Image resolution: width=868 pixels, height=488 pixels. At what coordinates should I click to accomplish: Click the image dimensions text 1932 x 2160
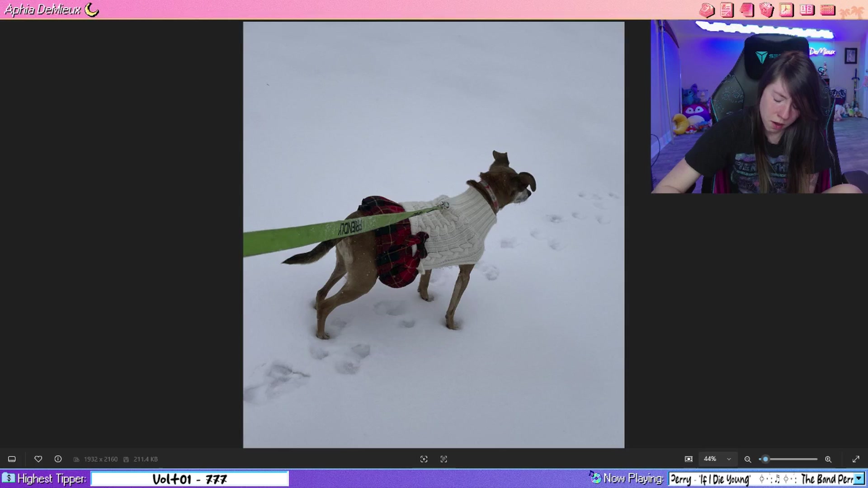tap(100, 459)
